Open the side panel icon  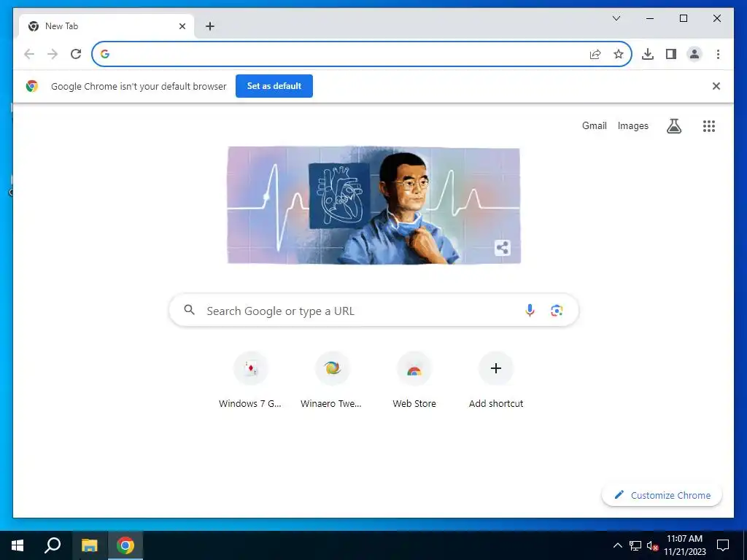tap(671, 54)
